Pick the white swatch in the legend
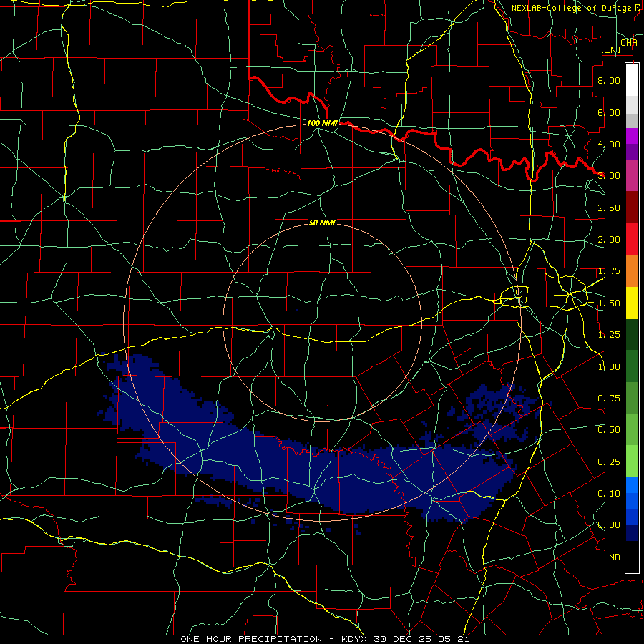The image size is (644, 644). [x=632, y=79]
